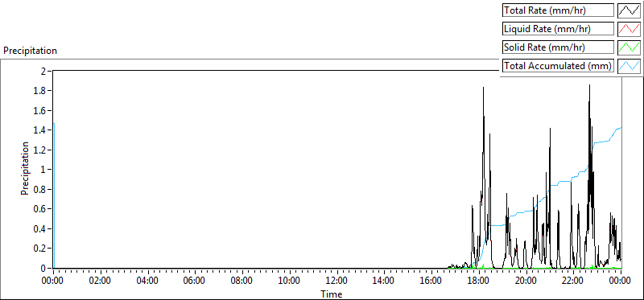Click the leftmost 00:00 time axis label
The width and height of the screenshot is (644, 300).
pyautogui.click(x=53, y=282)
